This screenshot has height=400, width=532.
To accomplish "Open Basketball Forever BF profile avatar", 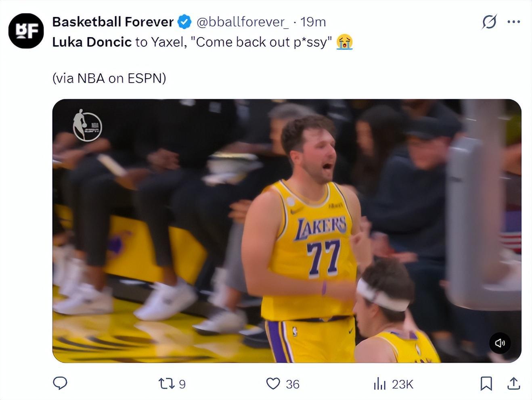I will coord(26,31).
